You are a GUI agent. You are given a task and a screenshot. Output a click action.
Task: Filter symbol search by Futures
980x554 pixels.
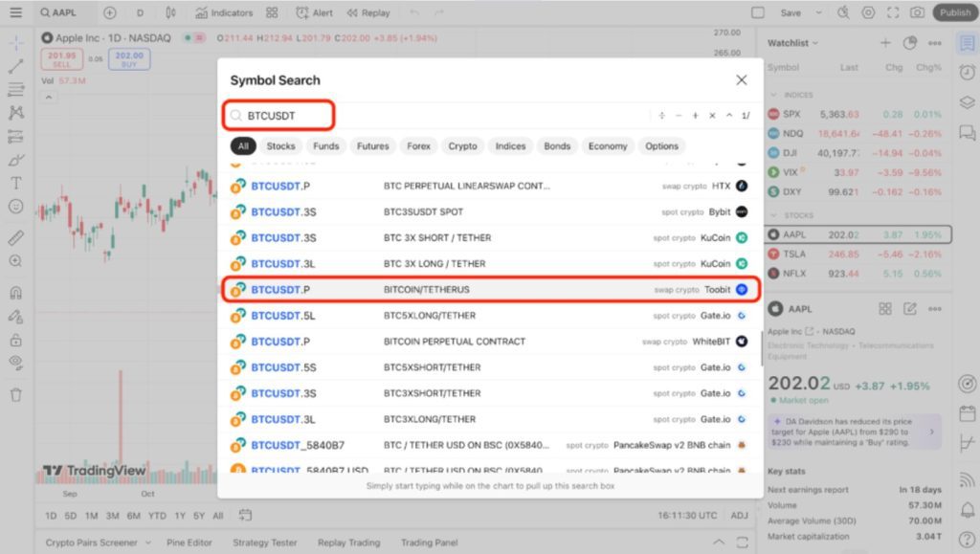point(373,146)
